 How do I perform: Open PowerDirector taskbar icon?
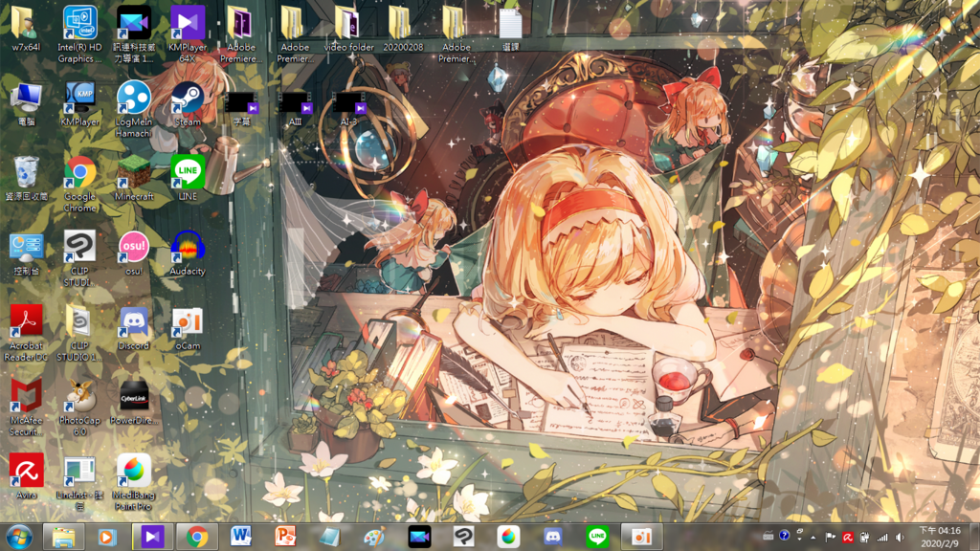[x=419, y=537]
